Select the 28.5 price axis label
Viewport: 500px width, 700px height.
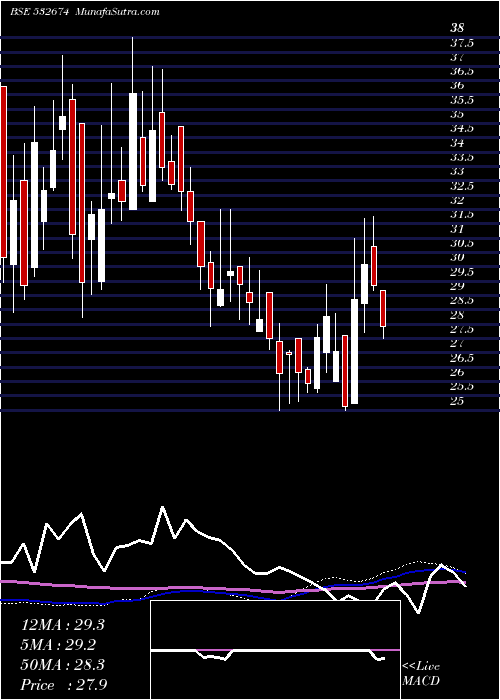pos(461,300)
